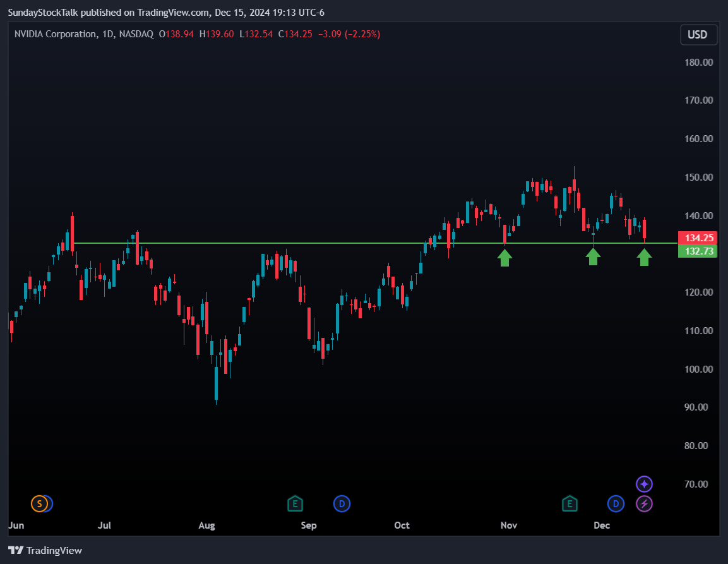Click the 150.00 price axis label
Viewport: 728px width, 564px height.
[698, 177]
